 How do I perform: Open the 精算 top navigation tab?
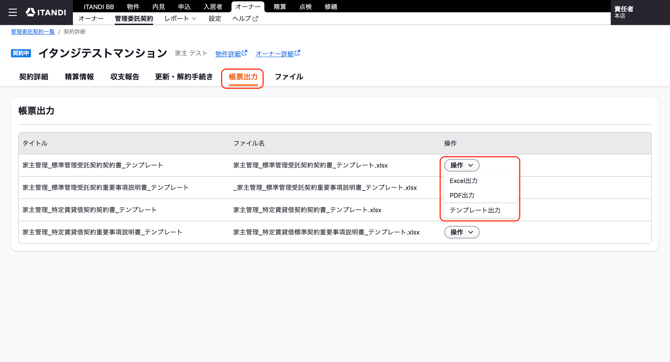[280, 7]
